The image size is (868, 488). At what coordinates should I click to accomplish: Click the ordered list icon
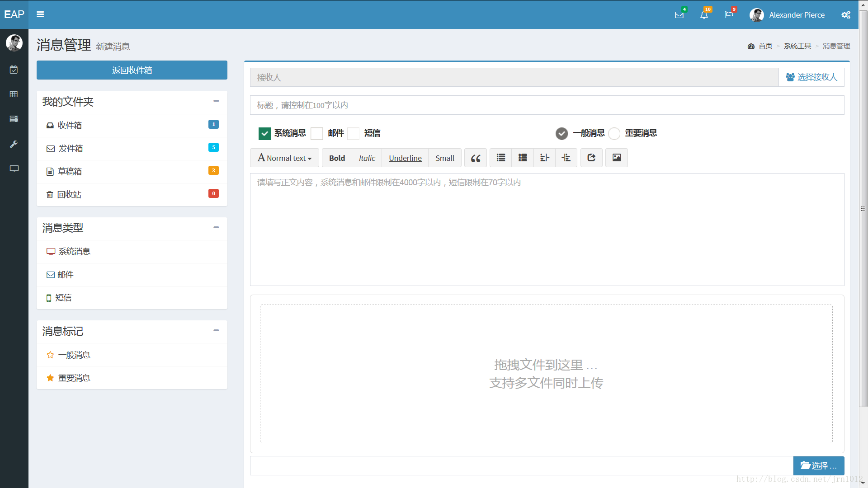coord(522,157)
